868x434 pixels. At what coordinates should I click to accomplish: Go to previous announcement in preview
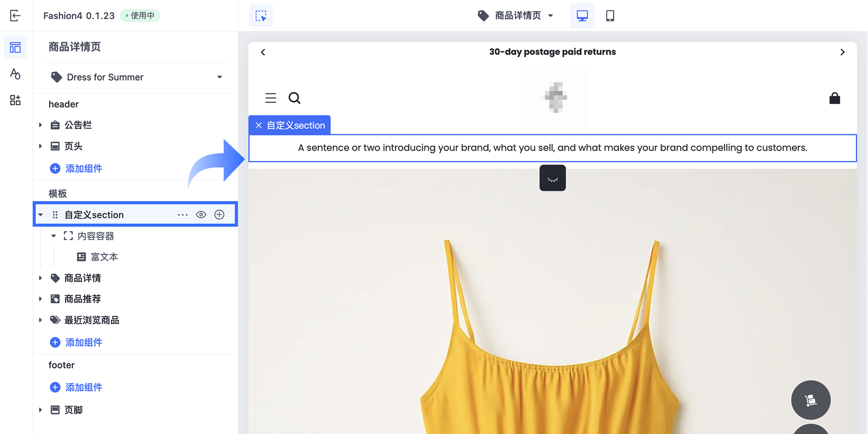tap(263, 52)
